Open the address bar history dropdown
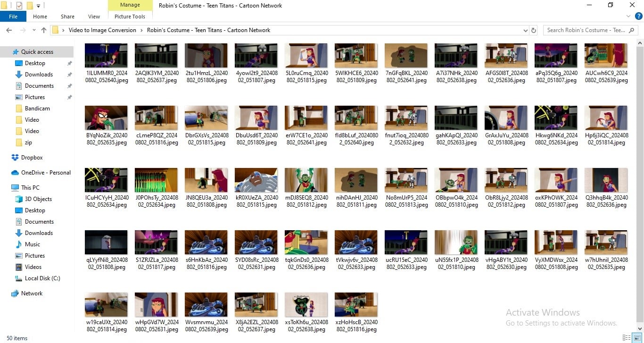The height and width of the screenshot is (343, 644). pyautogui.click(x=526, y=30)
